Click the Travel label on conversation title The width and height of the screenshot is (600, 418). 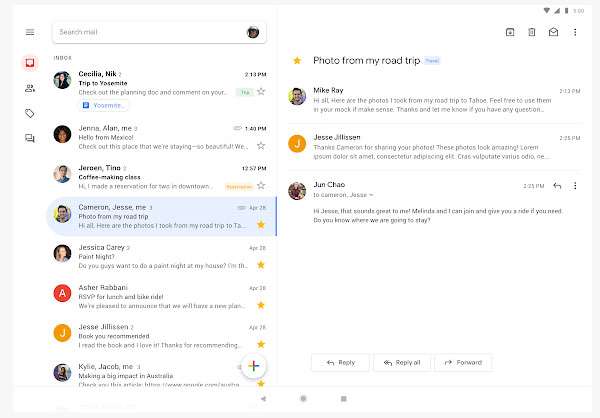(x=432, y=61)
